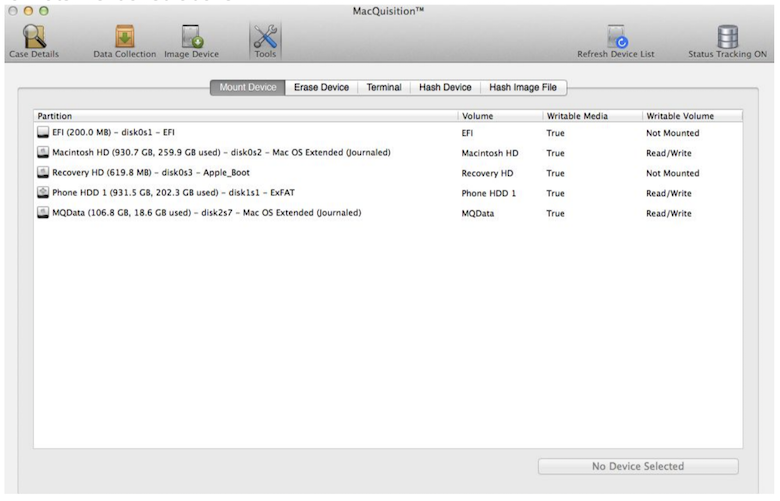Click Read/Write status in Macintosh HD row

tap(669, 153)
